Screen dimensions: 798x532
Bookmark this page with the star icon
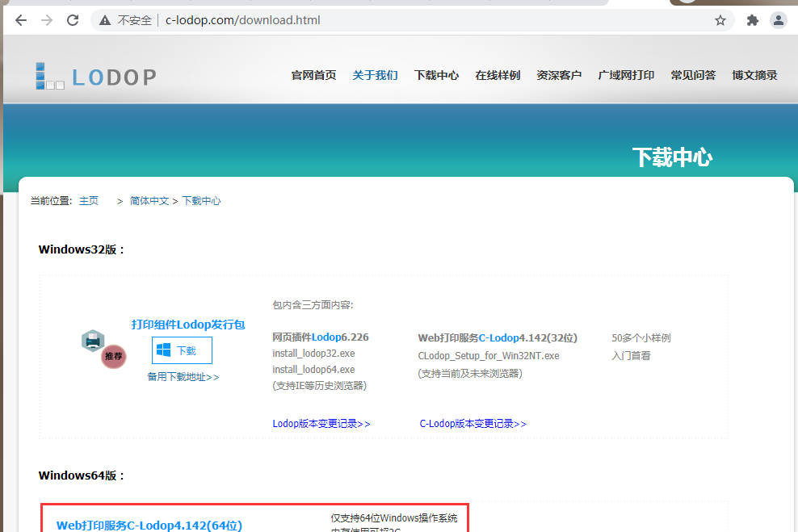(720, 20)
